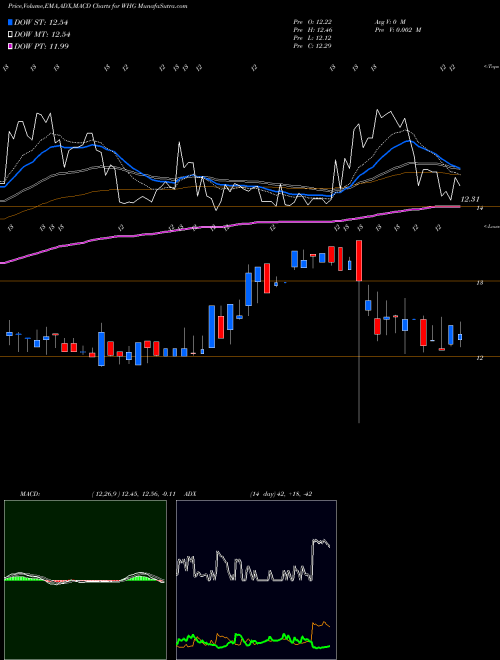Click the 'MACD:' panel heading
Viewport: 500px width, 660px height.
click(x=30, y=494)
